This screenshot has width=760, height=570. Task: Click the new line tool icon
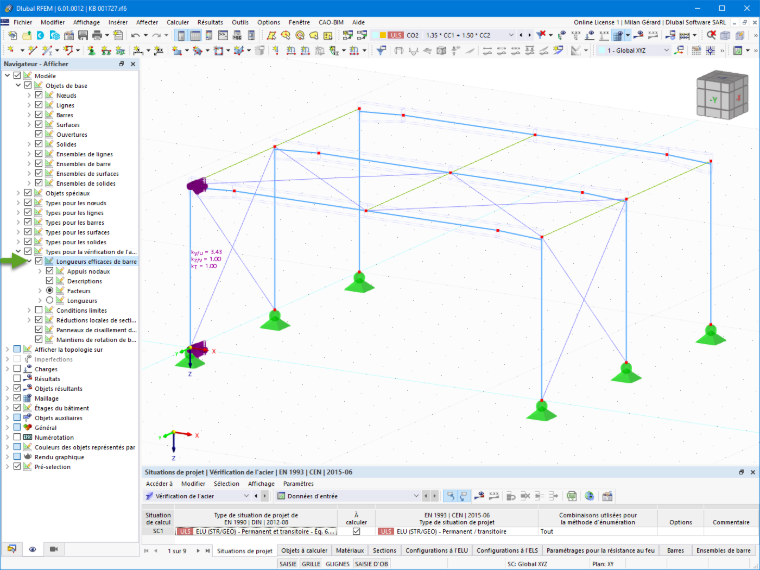pyautogui.click(x=32, y=50)
